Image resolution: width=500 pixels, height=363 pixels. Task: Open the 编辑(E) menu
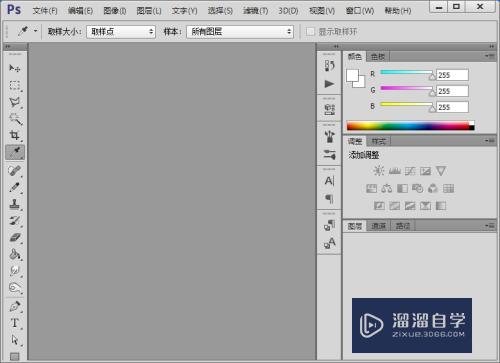[x=80, y=11]
